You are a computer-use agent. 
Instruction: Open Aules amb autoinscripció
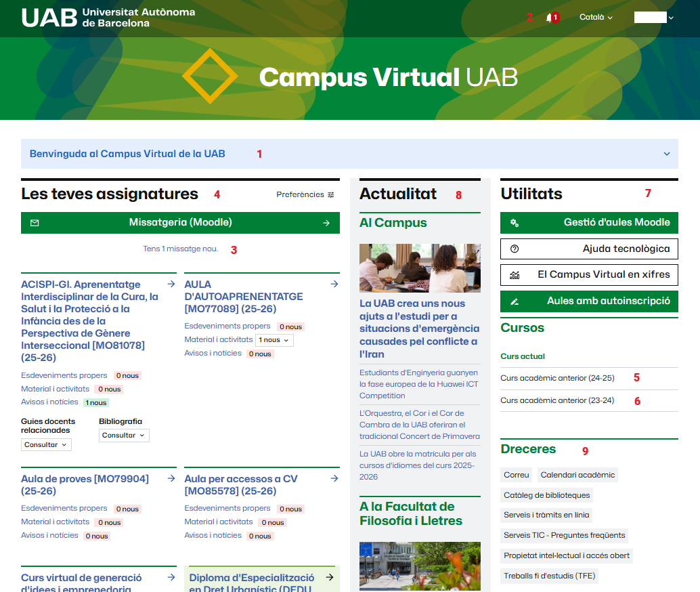(x=589, y=301)
